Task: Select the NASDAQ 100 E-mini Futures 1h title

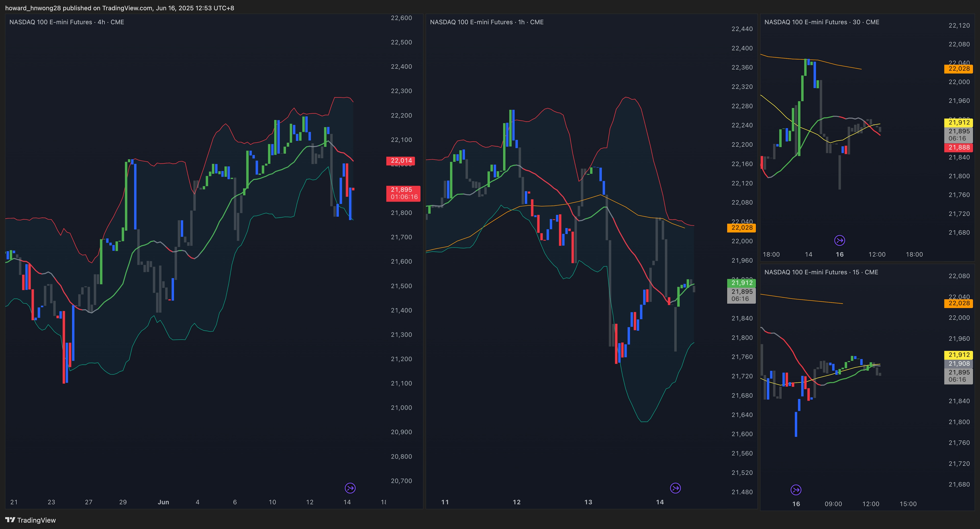Action: [487, 22]
